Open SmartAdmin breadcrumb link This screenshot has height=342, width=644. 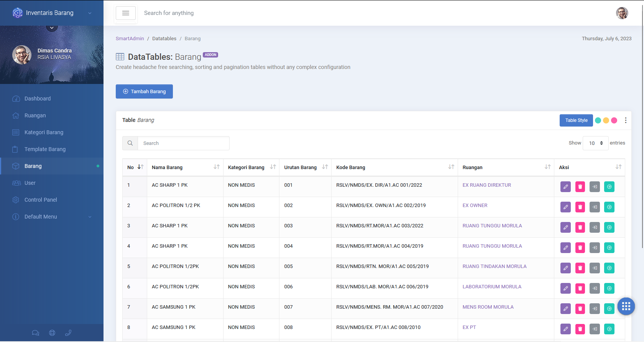130,39
